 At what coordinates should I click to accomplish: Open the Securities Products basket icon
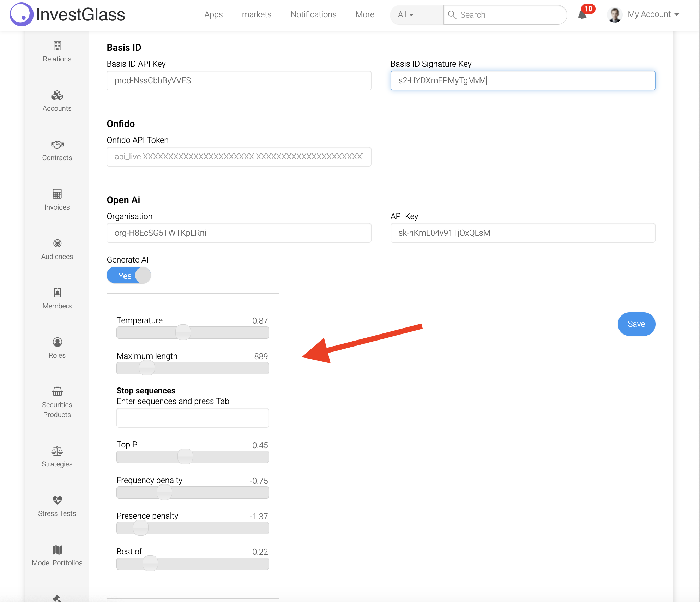(x=57, y=392)
